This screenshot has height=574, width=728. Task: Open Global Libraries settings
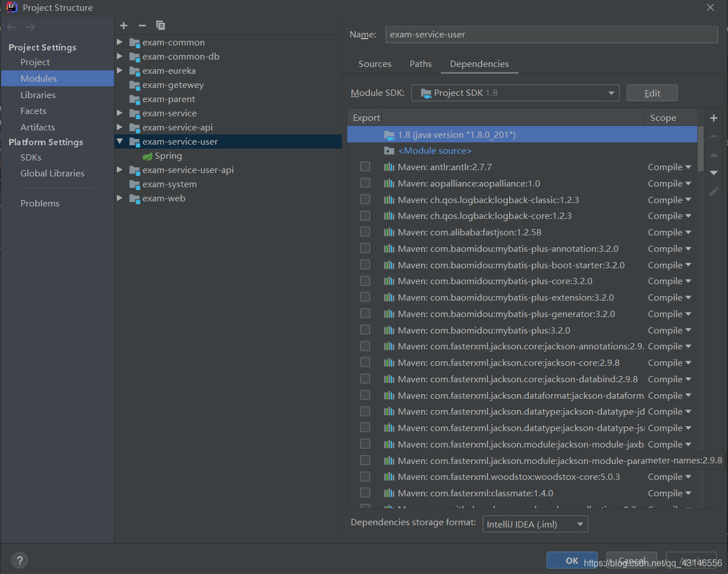pyautogui.click(x=52, y=174)
